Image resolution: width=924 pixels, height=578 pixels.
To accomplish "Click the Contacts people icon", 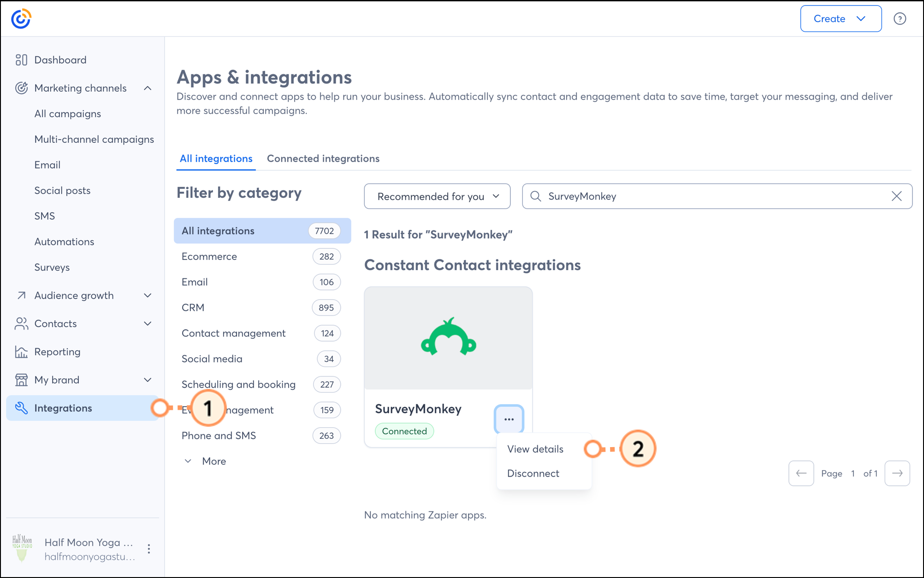I will click(21, 324).
